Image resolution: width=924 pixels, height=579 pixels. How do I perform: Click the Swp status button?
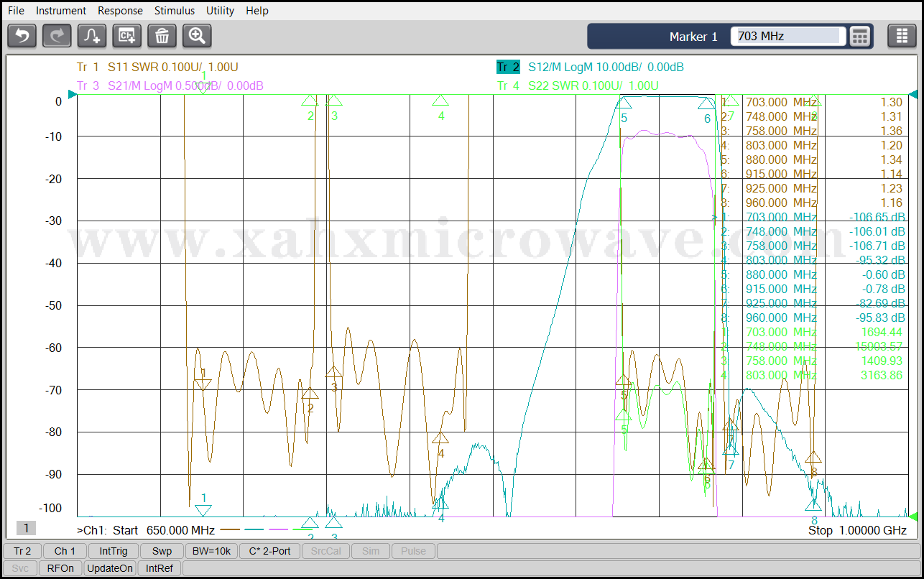point(162,551)
